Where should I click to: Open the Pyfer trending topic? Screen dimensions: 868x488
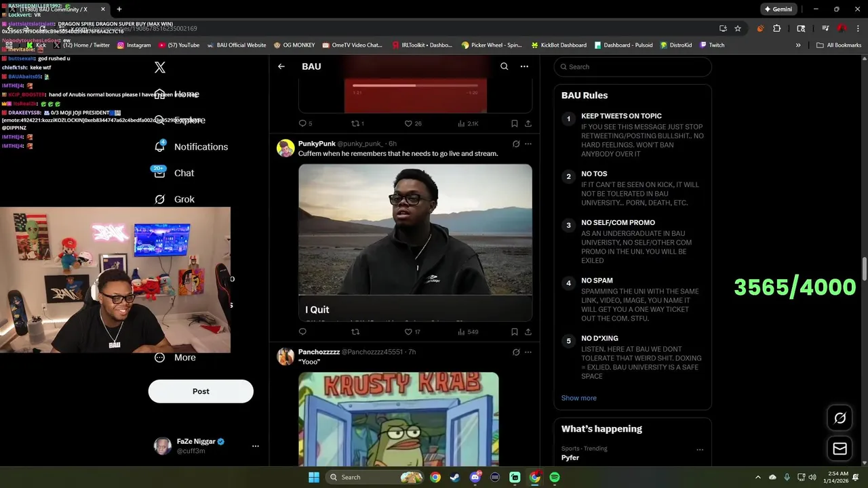pyautogui.click(x=570, y=457)
